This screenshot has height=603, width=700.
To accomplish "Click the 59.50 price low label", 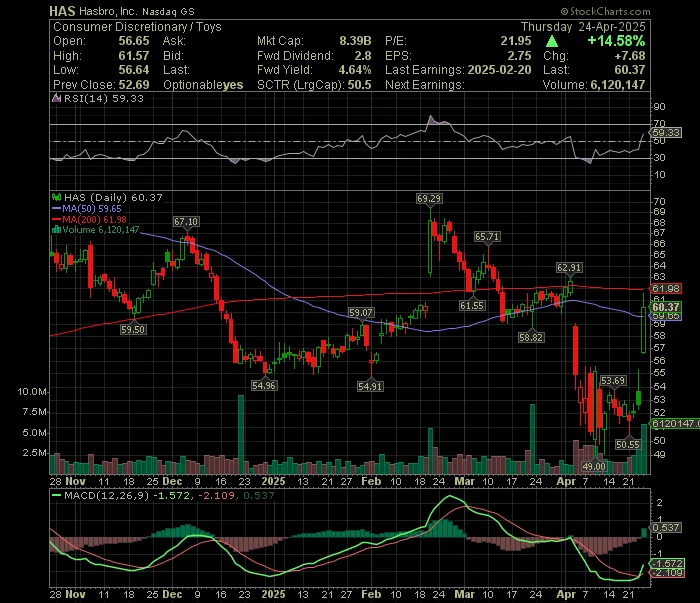I will [133, 329].
